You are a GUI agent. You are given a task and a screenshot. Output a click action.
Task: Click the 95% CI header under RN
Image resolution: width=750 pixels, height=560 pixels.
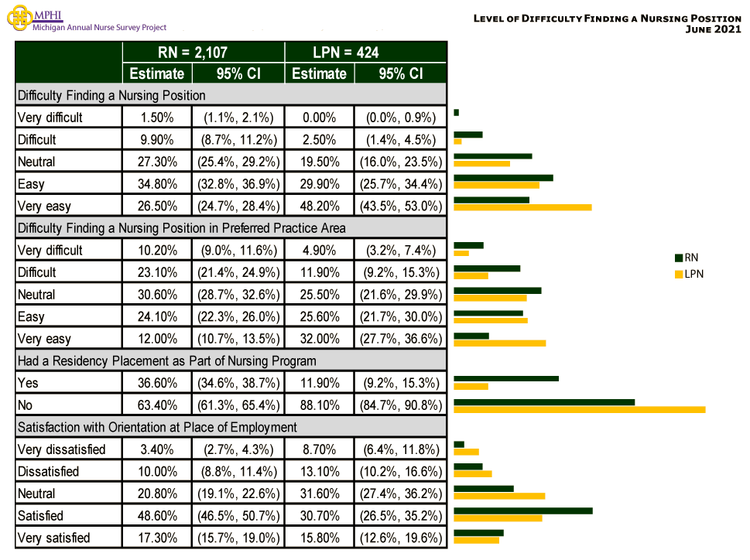[238, 73]
